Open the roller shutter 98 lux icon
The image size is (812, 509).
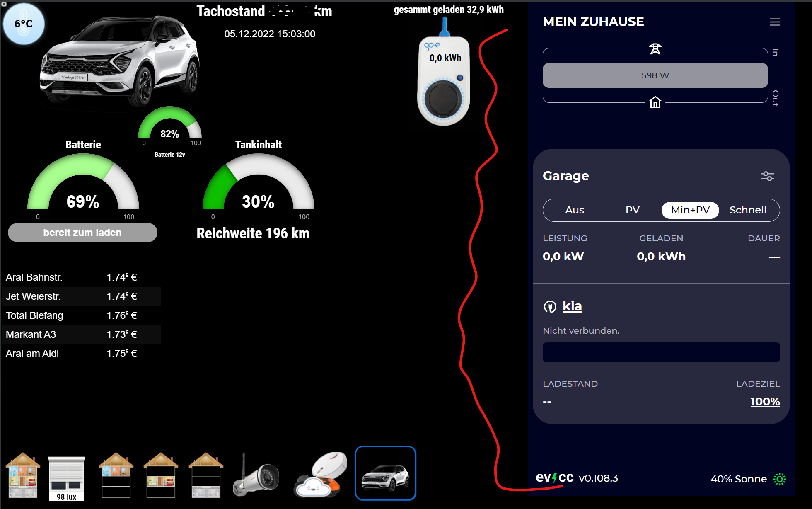[x=66, y=478]
